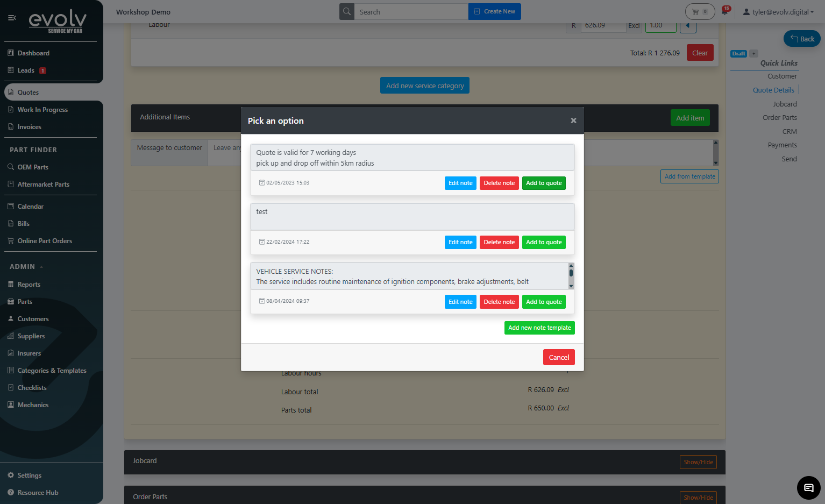The height and width of the screenshot is (504, 825).
Task: Click the Online Part Orders cart icon
Action: 11,240
